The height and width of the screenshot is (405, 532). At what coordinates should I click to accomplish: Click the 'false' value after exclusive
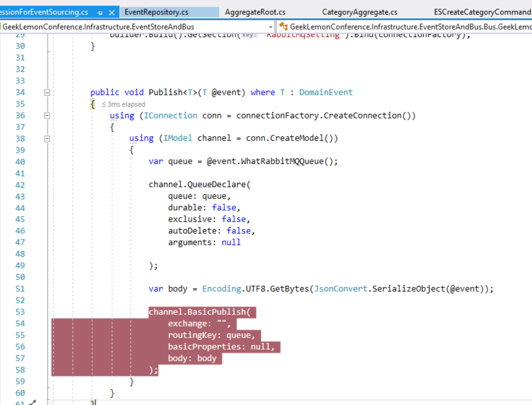(x=234, y=220)
